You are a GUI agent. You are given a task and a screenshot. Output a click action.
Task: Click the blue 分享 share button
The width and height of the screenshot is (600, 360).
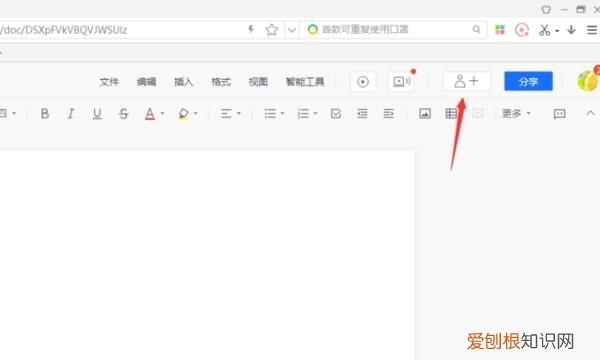click(528, 81)
